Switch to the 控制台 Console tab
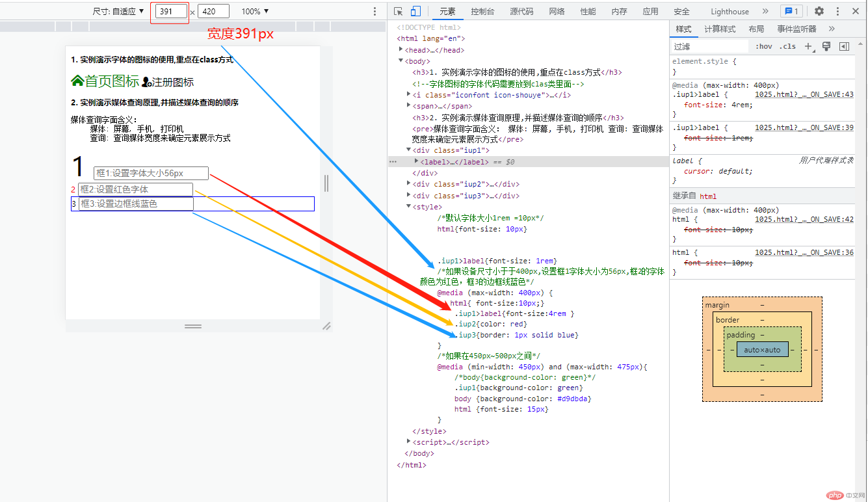868x502 pixels. (482, 11)
